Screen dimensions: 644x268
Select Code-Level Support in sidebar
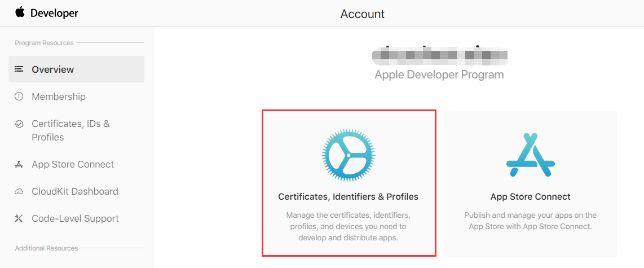click(75, 218)
